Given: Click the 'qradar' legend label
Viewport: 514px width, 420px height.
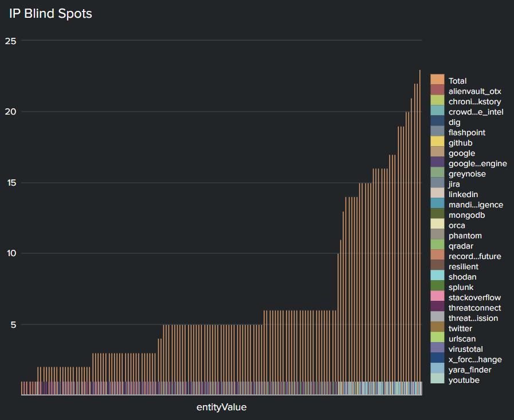Looking at the screenshot, I should 461,246.
